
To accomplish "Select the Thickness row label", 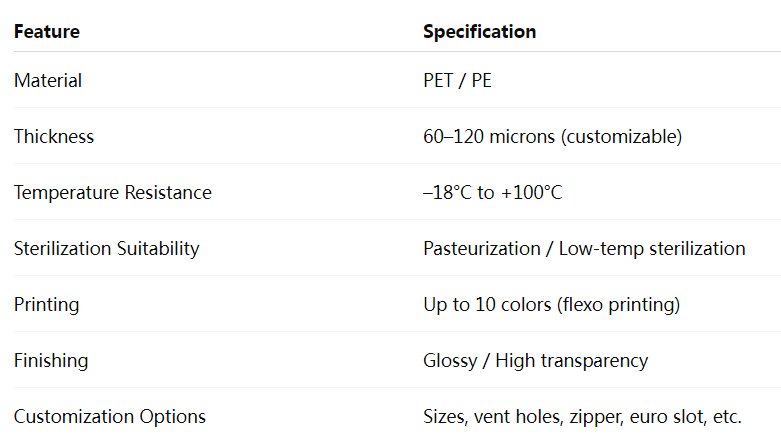I will click(x=54, y=136).
